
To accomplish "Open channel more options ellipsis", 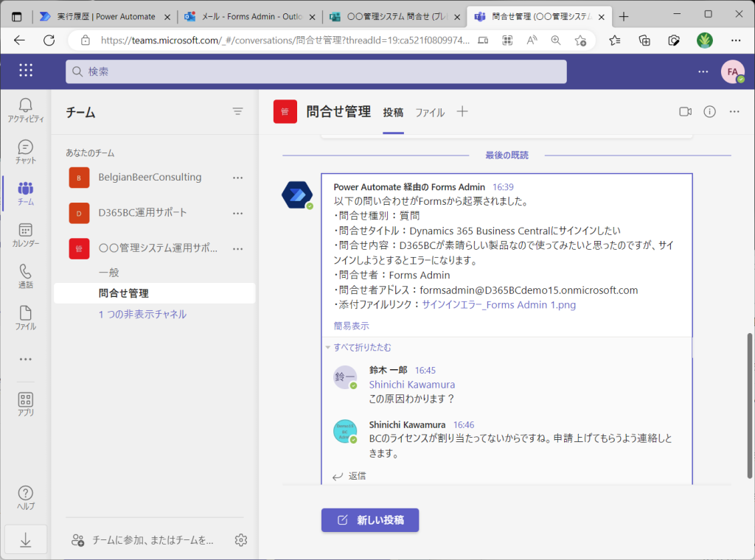I will coord(734,111).
